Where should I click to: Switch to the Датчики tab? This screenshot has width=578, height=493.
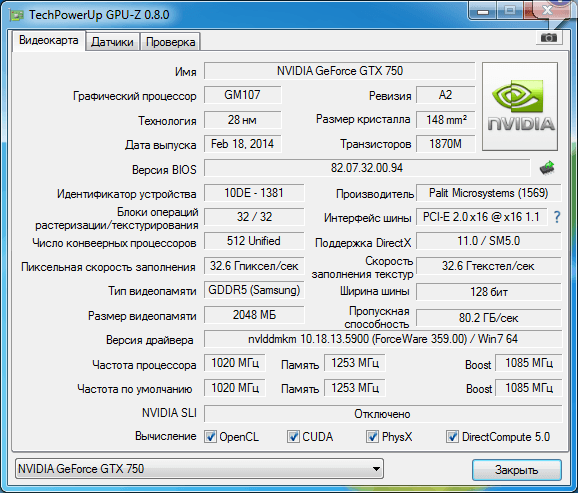coord(112,42)
